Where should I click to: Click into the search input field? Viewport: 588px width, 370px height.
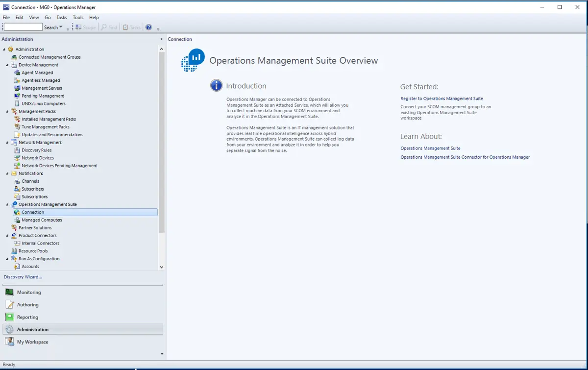[x=23, y=27]
